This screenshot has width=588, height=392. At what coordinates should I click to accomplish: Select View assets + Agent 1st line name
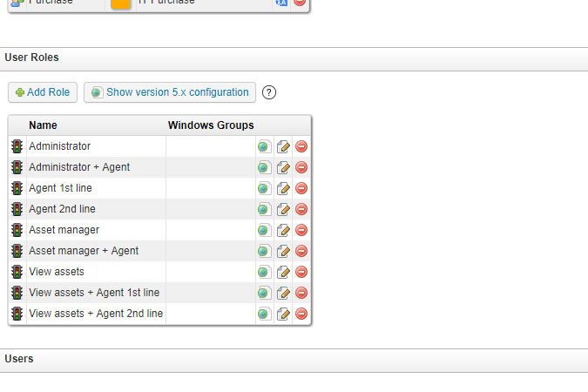click(94, 293)
